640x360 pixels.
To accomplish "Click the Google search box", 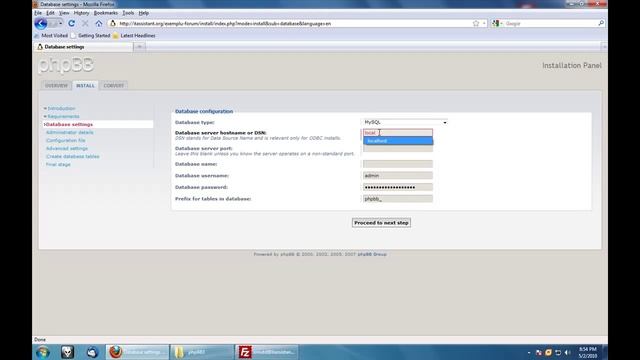I will 549,24.
